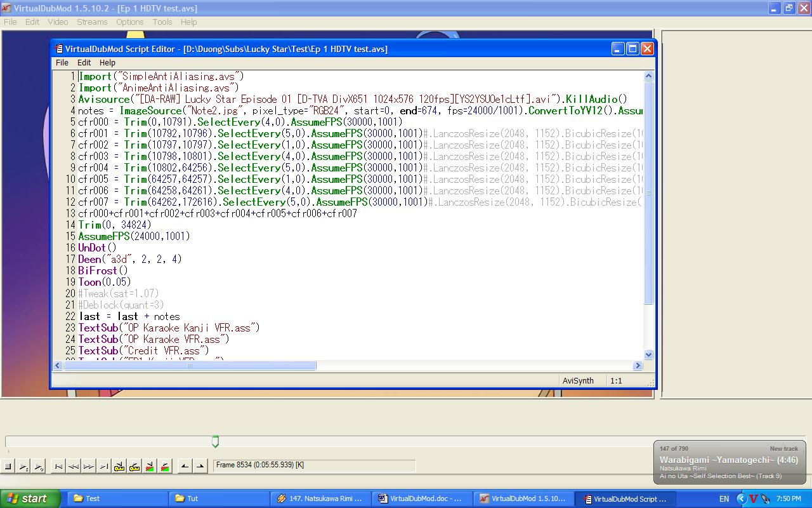Jump to the end of the video

coord(104,466)
